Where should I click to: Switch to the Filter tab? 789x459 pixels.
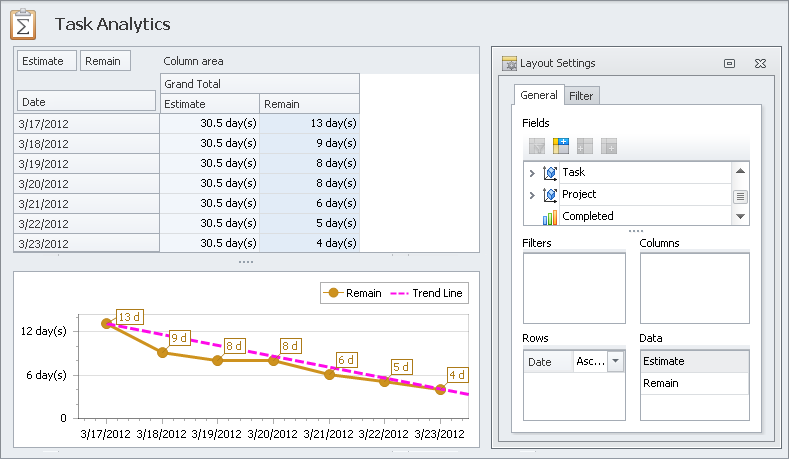pos(581,96)
